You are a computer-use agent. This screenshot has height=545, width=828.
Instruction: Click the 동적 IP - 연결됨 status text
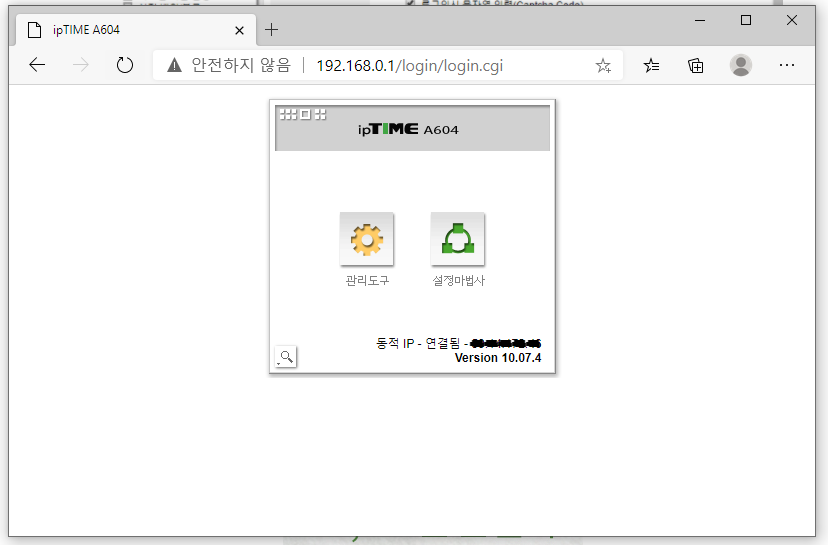pyautogui.click(x=418, y=343)
